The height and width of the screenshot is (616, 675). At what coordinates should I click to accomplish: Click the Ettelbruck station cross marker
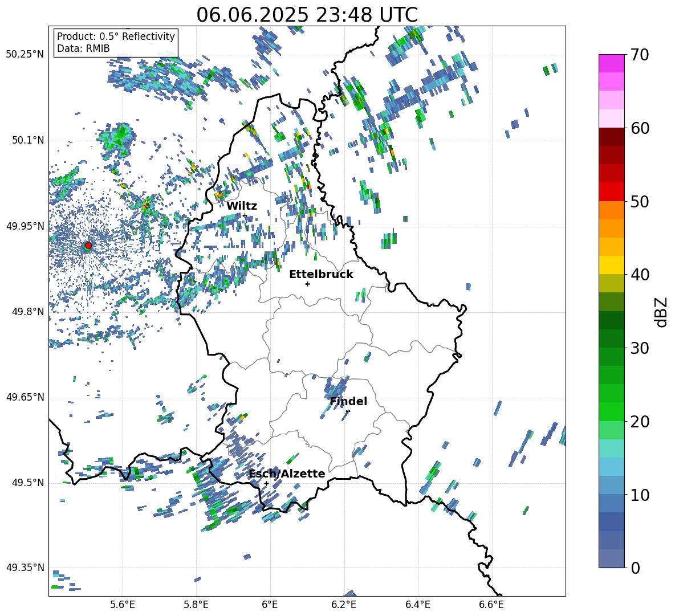(x=307, y=284)
